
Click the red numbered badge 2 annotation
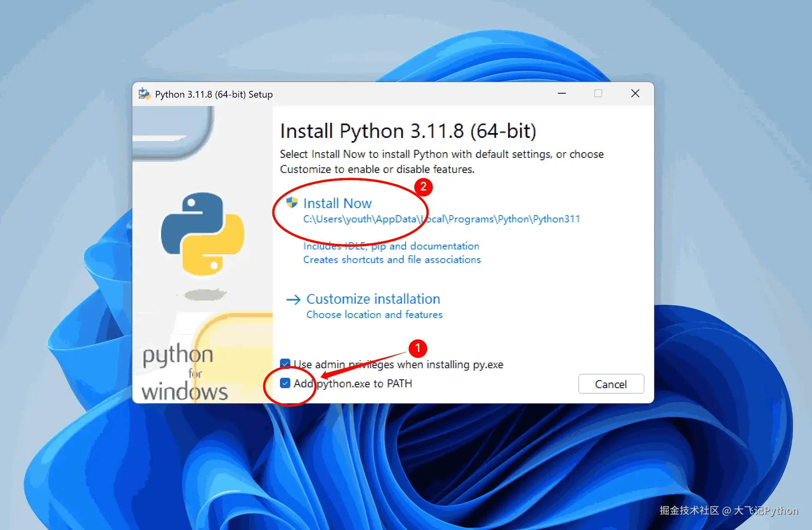(x=423, y=187)
